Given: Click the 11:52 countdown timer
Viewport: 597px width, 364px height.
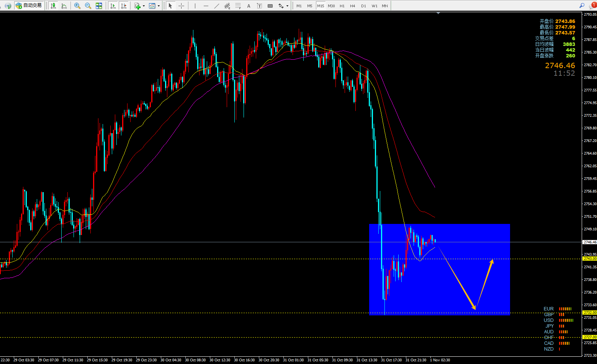Looking at the screenshot, I should [x=564, y=73].
